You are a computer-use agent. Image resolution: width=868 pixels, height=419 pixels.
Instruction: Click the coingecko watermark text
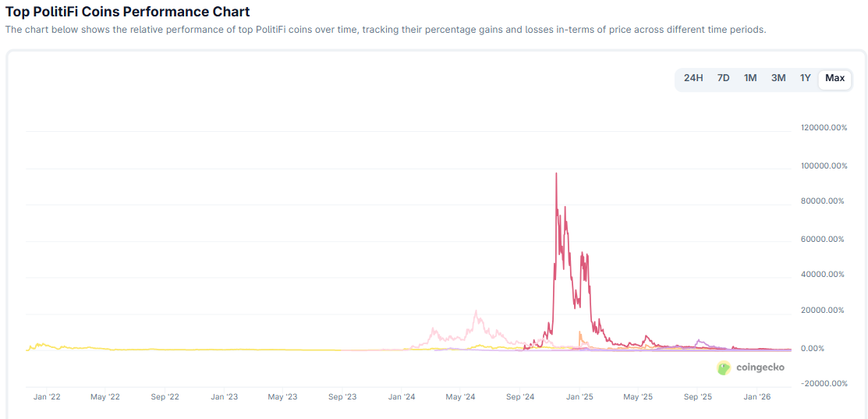[760, 368]
